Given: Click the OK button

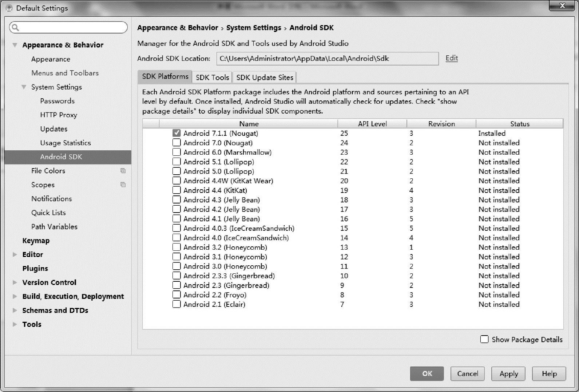Looking at the screenshot, I should pyautogui.click(x=427, y=373).
